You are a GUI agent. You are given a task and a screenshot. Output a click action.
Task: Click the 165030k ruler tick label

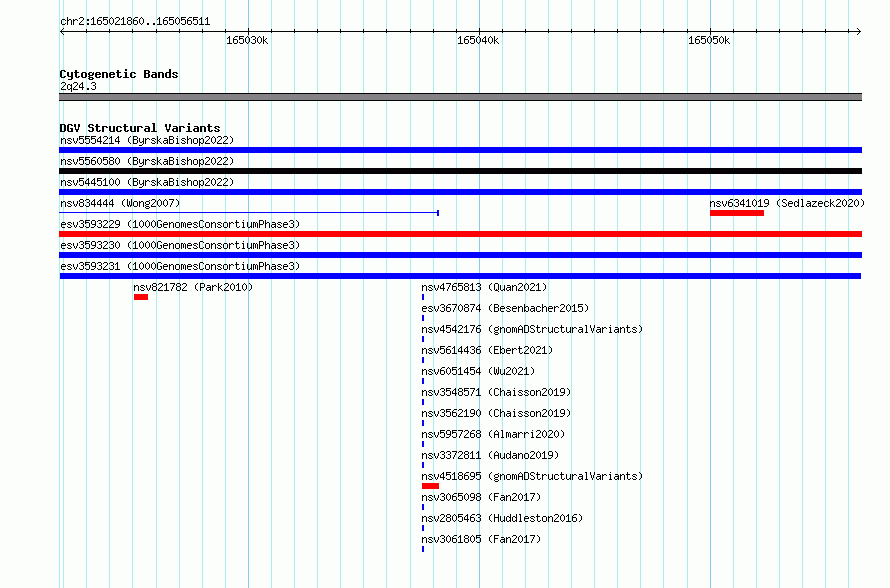tap(247, 40)
